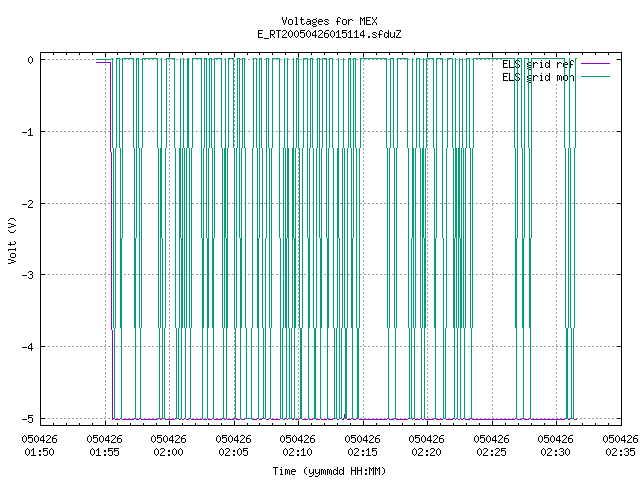Click the y-axis tick label -2
This screenshot has width=640, height=480.
[28, 204]
